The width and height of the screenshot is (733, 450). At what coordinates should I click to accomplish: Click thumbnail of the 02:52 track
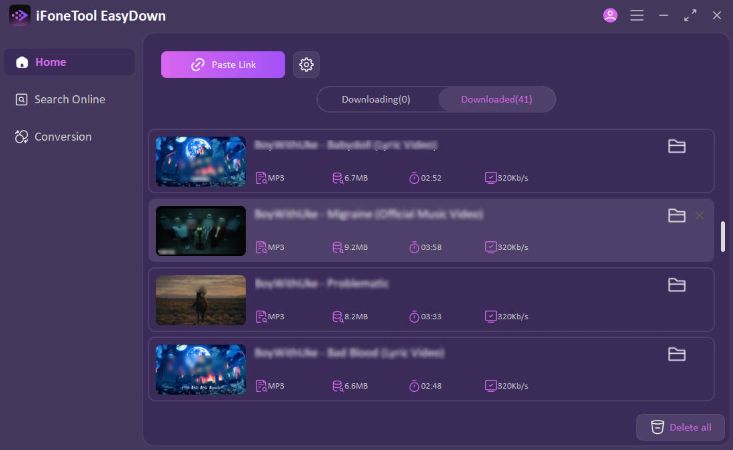coord(201,162)
